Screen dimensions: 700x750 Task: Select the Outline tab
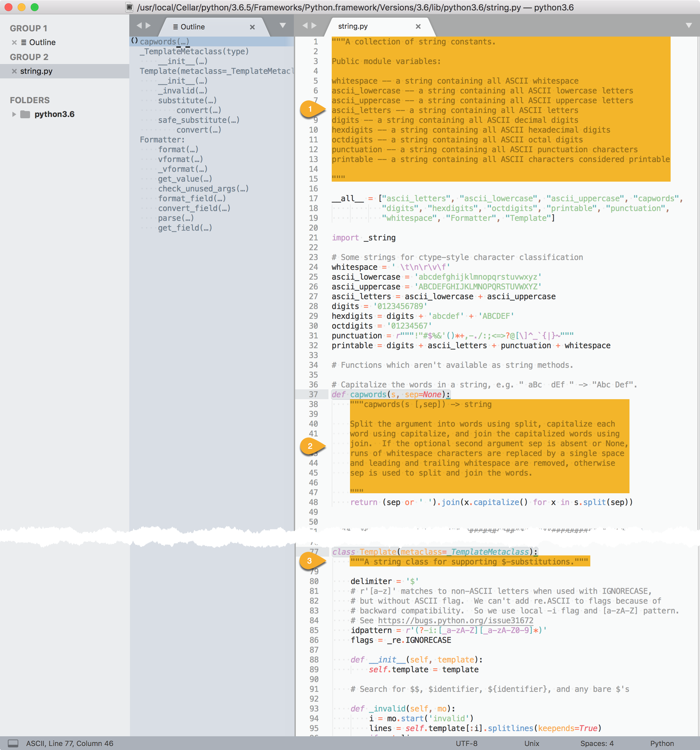pos(192,27)
